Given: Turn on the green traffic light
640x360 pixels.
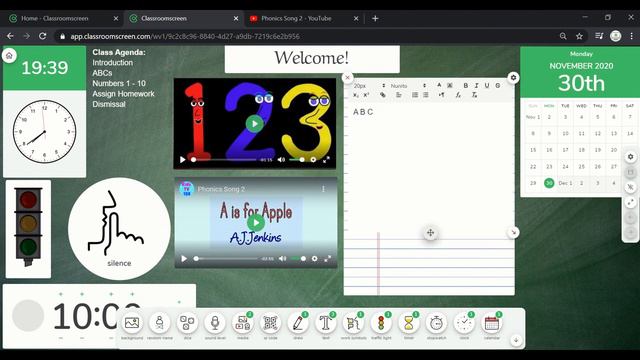Looking at the screenshot, I should coord(28,247).
